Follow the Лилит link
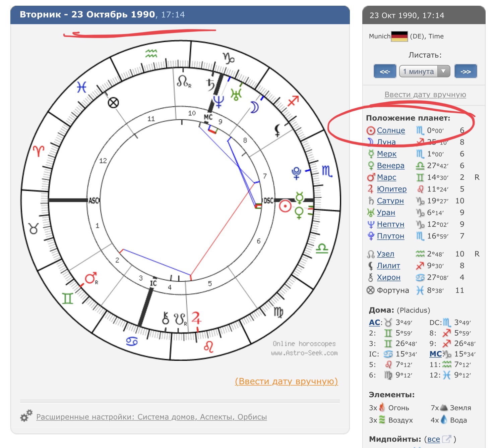496x448 pixels. coord(388,266)
